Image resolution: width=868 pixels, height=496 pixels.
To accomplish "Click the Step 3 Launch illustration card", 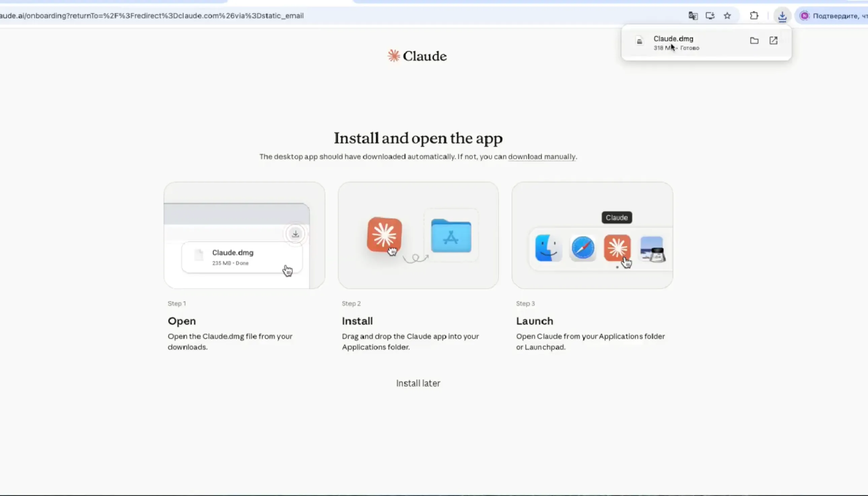I will 592,236.
